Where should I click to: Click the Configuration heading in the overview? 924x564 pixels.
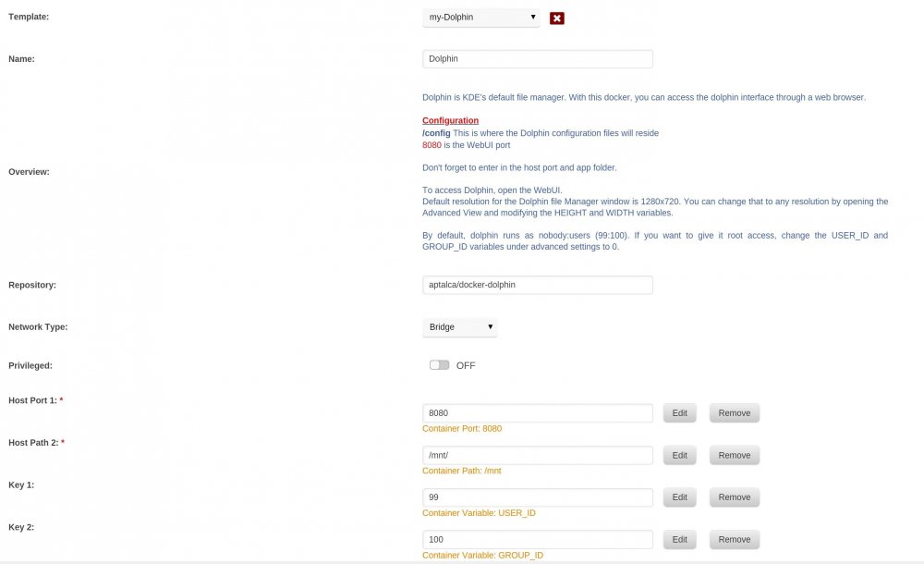450,120
